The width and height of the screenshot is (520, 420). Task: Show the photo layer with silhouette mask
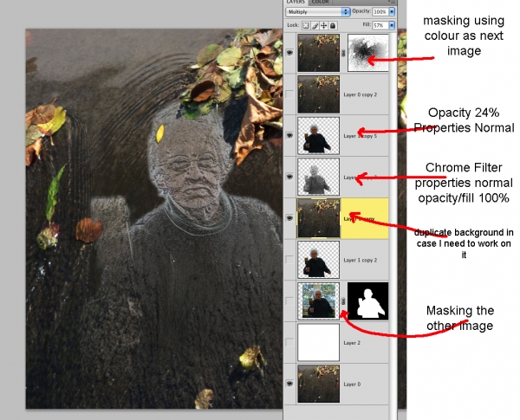(x=289, y=301)
